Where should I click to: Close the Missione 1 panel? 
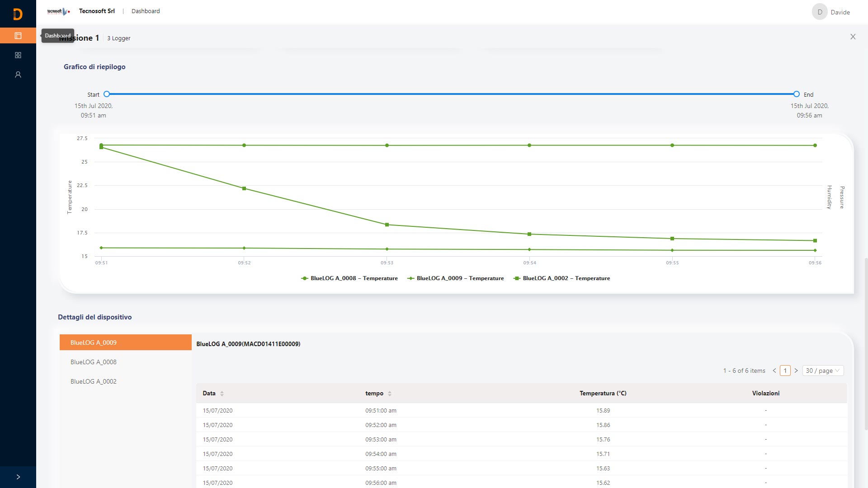(853, 37)
